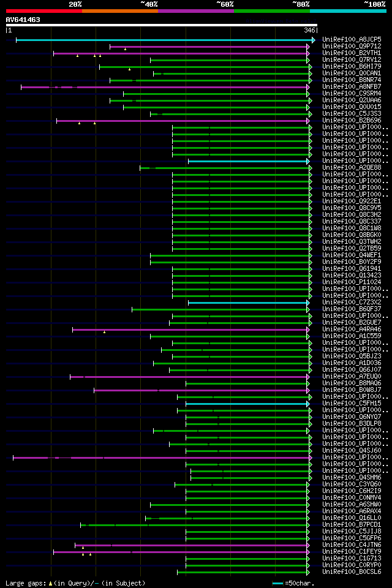Open UniRef100_A6SHW0 entry
Image resolution: width=392 pixels, height=588 pixels.
[x=352, y=505]
